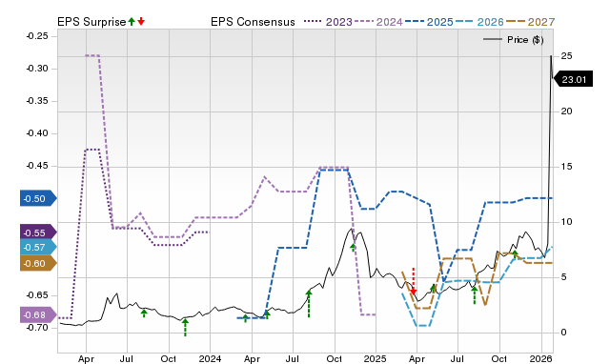Select the 2023 EPS Consensus legend entry
This screenshot has width=610, height=364.
click(328, 22)
